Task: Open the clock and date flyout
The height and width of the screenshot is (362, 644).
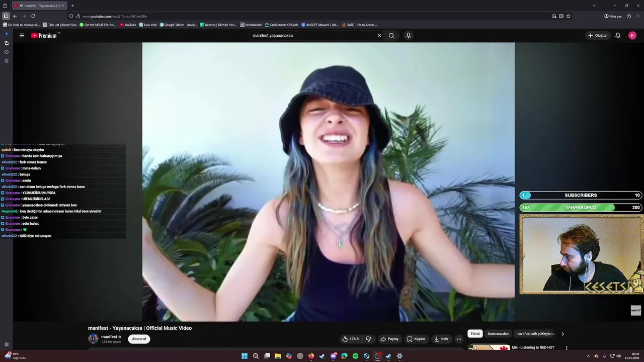Action: 632,356
